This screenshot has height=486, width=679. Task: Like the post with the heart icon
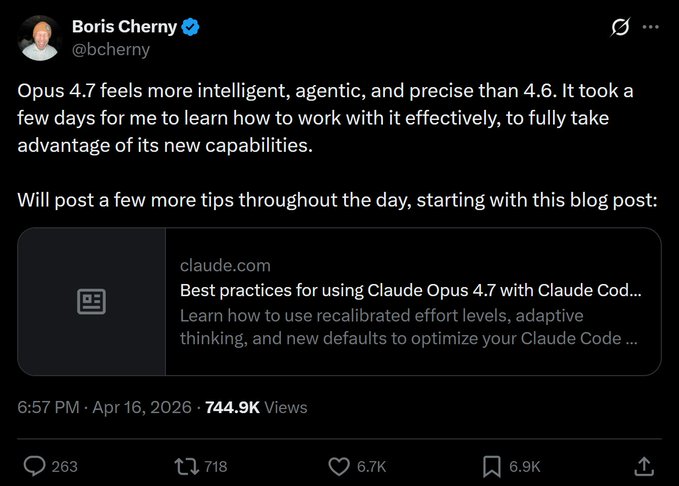tap(339, 467)
